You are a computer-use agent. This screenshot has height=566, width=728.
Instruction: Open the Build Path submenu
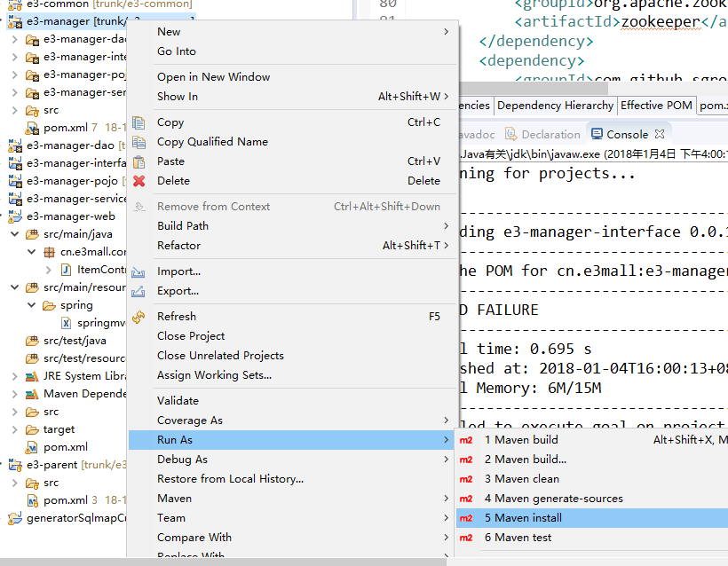click(292, 226)
